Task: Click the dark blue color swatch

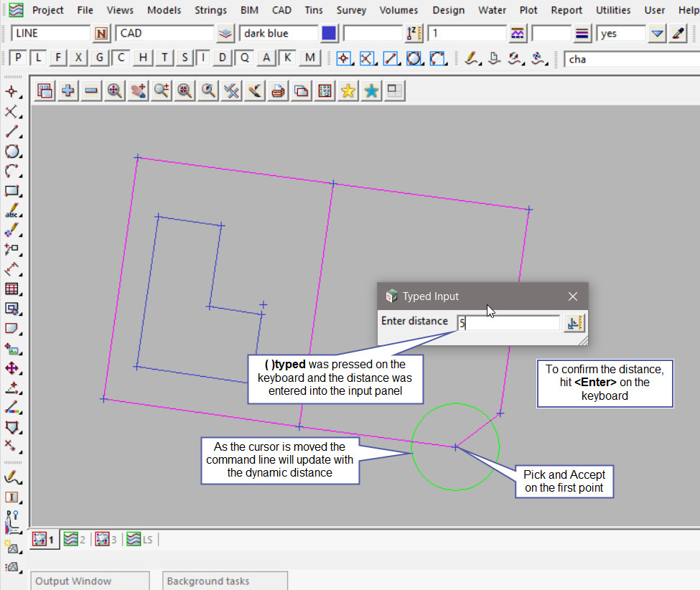Action: (330, 34)
